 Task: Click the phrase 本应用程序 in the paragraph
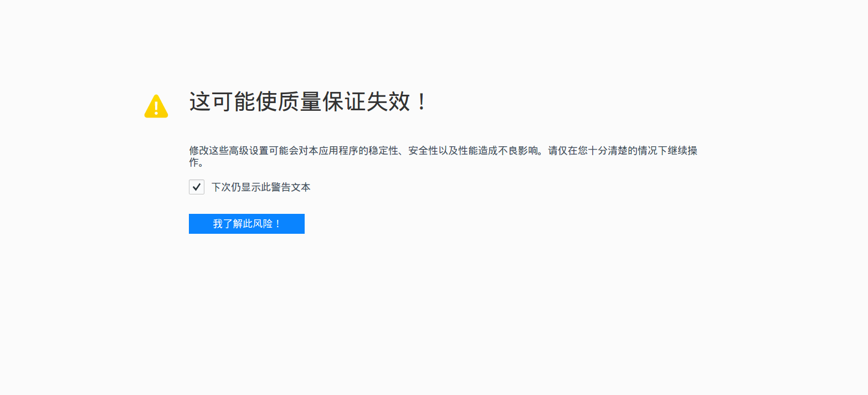pos(333,151)
